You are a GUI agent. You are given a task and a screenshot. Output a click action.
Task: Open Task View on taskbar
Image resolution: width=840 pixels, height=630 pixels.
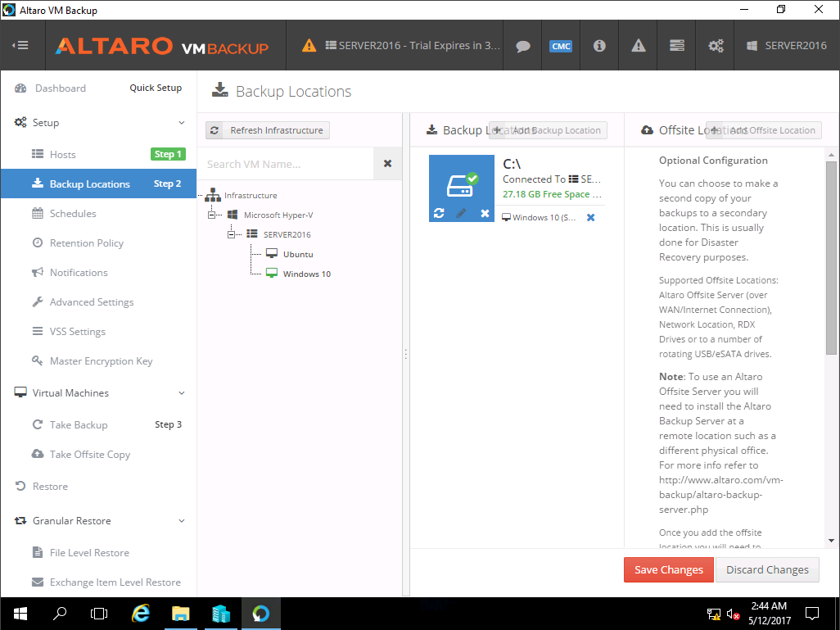99,614
